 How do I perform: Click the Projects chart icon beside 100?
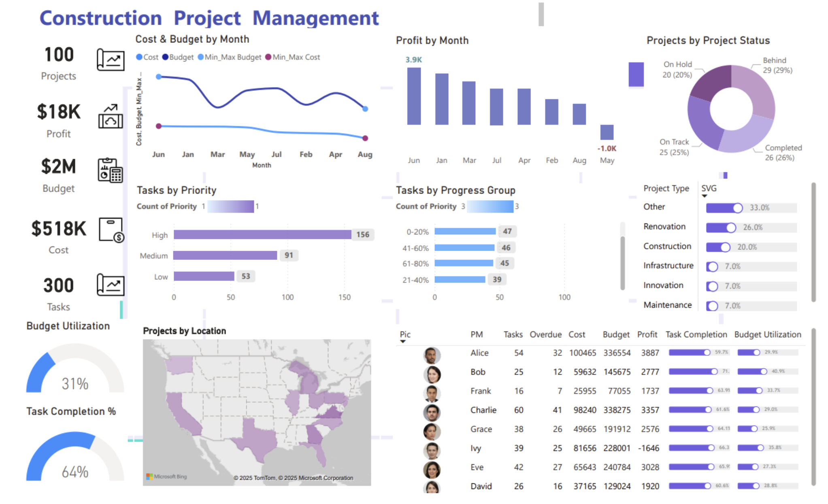(111, 60)
